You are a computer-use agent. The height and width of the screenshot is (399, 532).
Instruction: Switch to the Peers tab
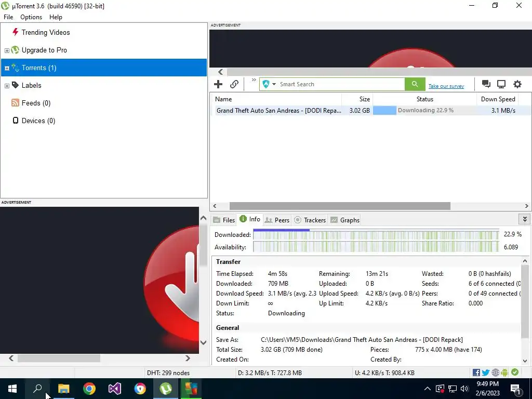click(277, 220)
